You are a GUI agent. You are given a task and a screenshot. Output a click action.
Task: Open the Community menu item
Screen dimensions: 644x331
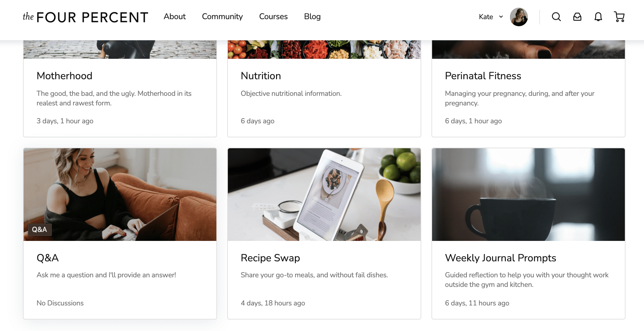click(222, 17)
